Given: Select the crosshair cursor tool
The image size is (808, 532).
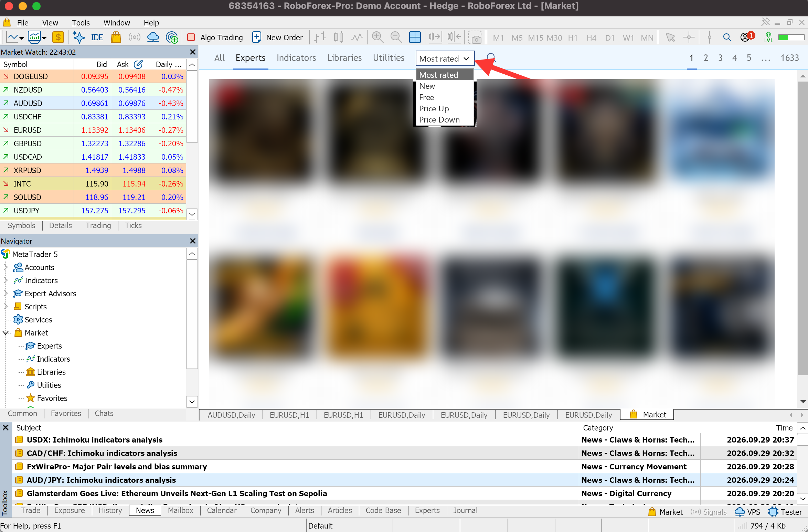Looking at the screenshot, I should pos(689,37).
